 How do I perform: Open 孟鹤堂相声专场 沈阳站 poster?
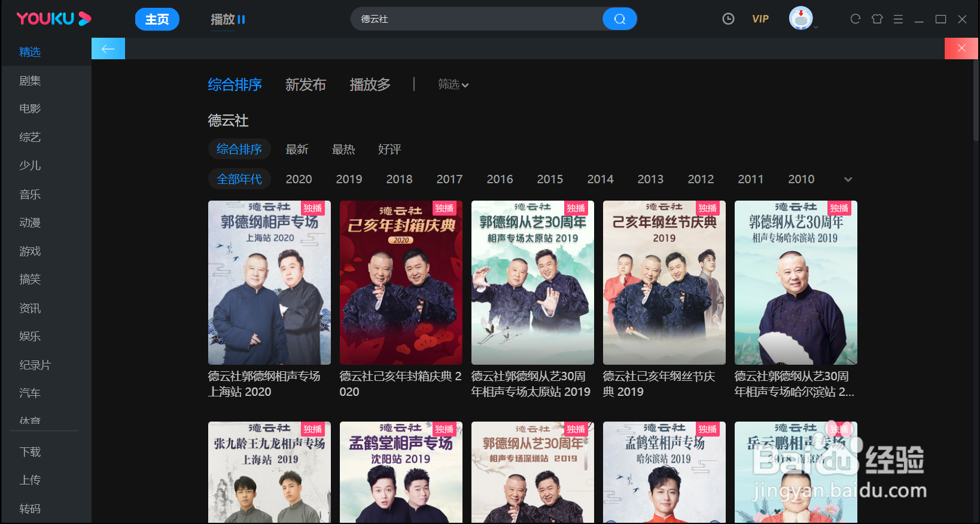tap(401, 472)
